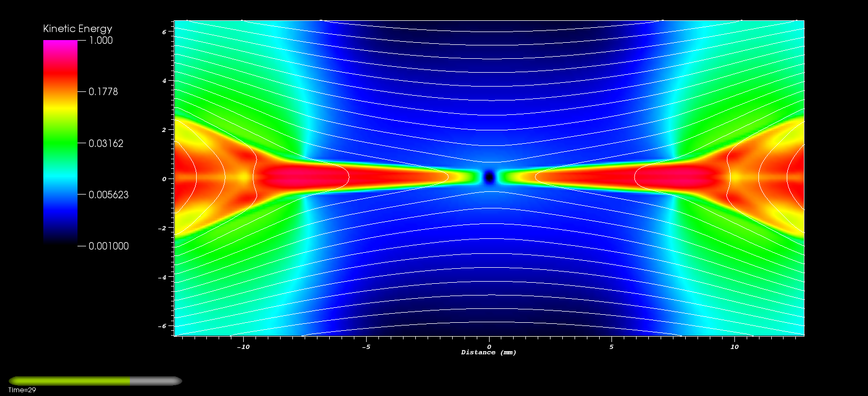The image size is (868, 396).
Task: Click the y-axis tick label 6
Action: tap(164, 32)
